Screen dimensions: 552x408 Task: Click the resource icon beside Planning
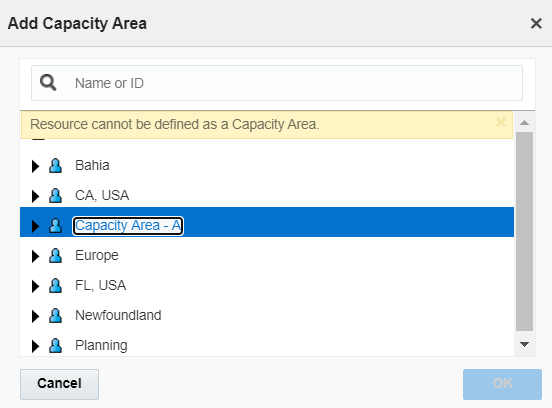pos(55,345)
